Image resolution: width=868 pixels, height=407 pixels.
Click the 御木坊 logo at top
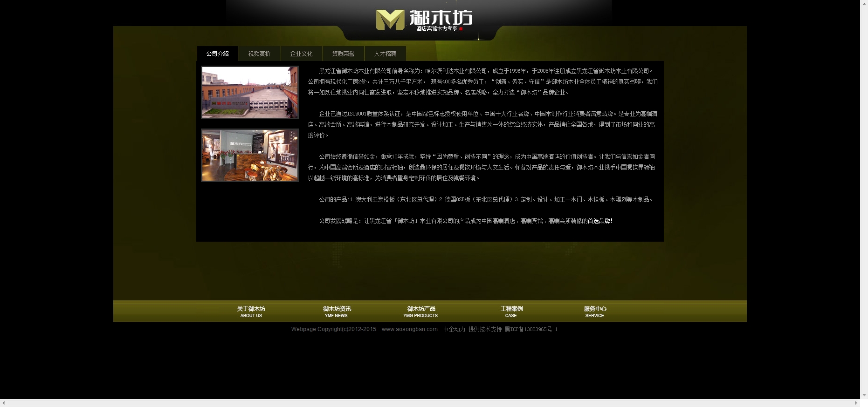[424, 20]
